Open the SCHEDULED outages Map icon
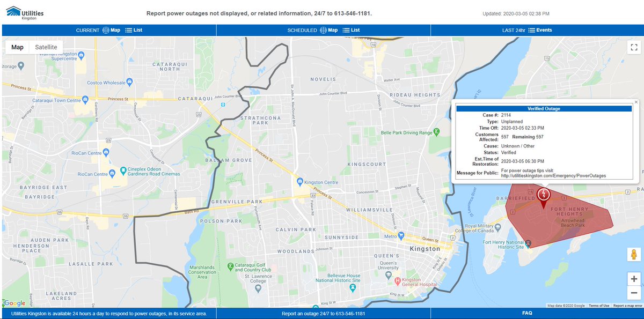 point(327,30)
